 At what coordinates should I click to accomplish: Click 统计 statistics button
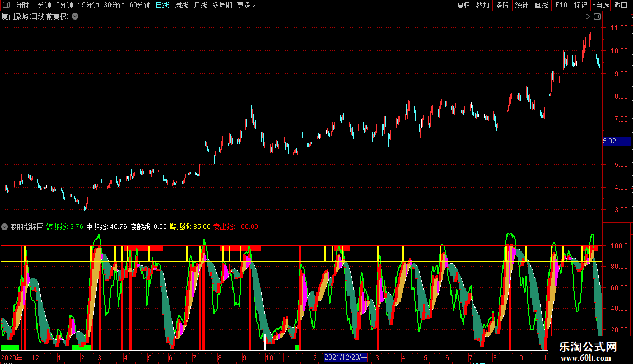522,5
